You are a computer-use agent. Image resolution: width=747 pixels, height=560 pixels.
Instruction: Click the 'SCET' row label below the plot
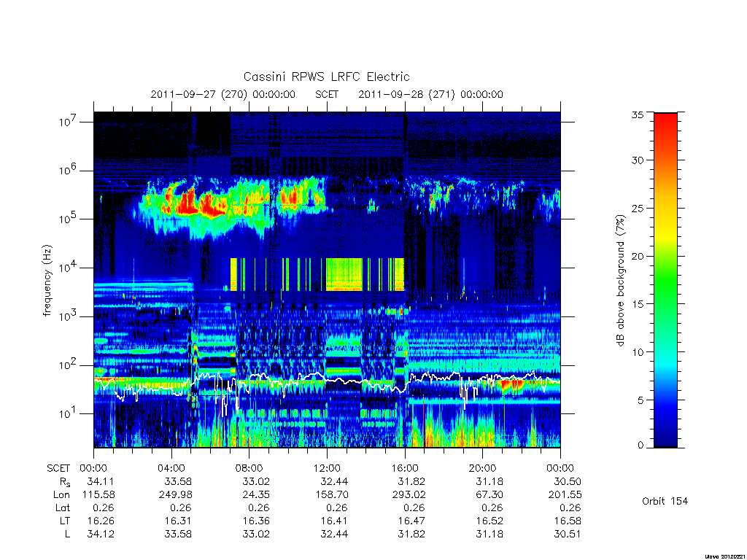pyautogui.click(x=58, y=468)
